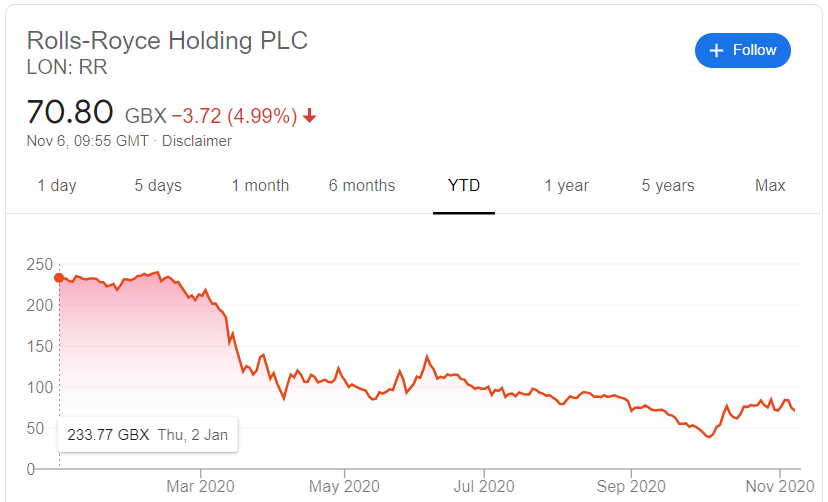Click the Jul 2020 axis label
This screenshot has height=502, width=828.
484,487
